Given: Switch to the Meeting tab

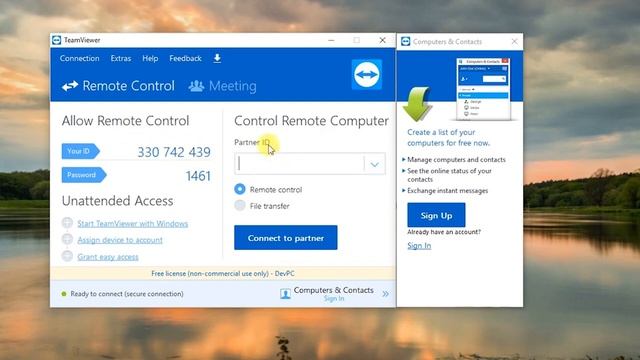Looking at the screenshot, I should pos(222,86).
